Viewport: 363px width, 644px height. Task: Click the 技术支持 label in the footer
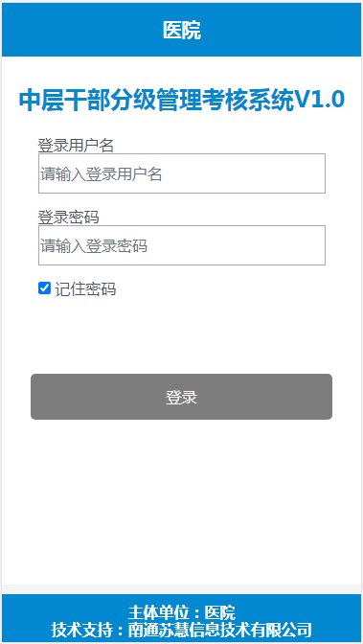click(x=81, y=630)
